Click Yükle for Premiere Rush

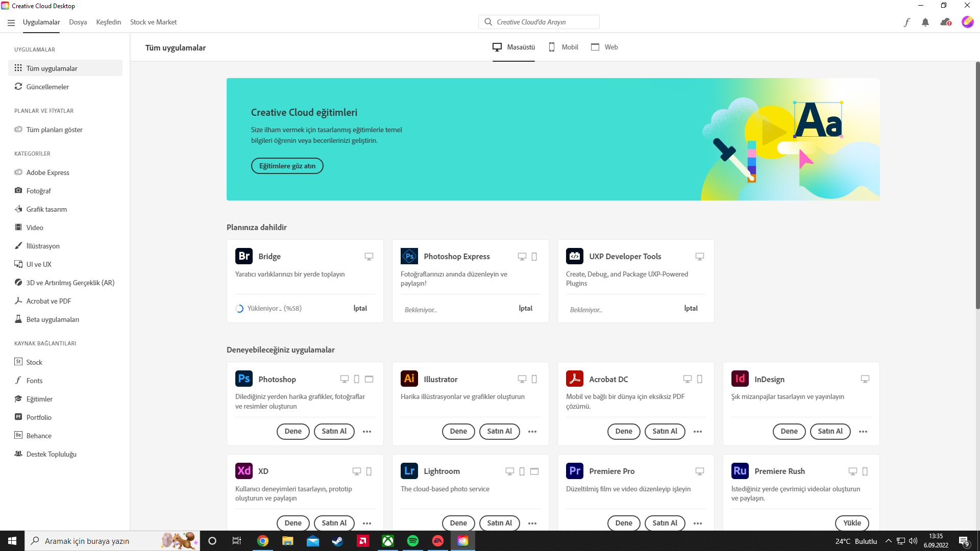pos(852,523)
